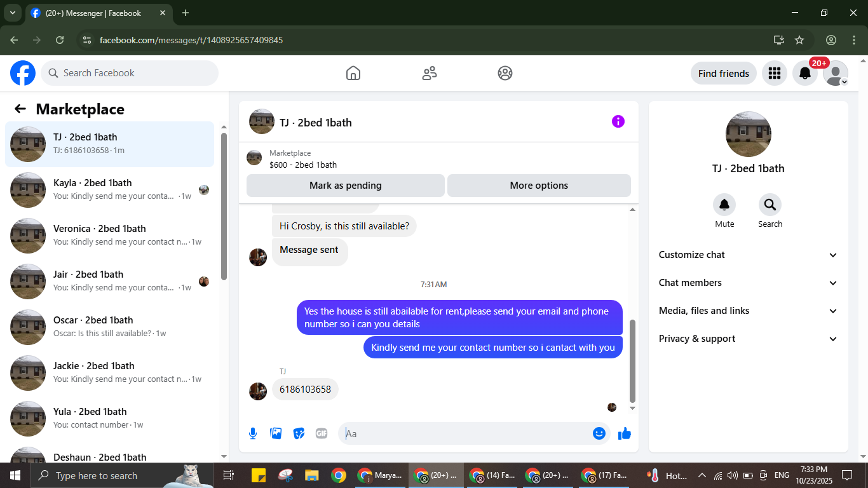Open the emoji picker smiley icon
868x488 pixels.
point(599,433)
